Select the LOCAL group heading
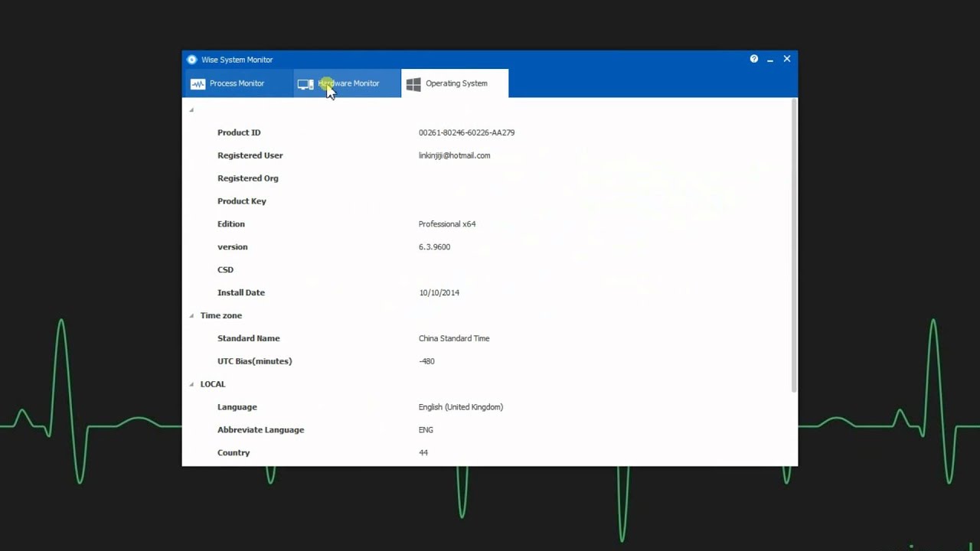 tap(213, 384)
